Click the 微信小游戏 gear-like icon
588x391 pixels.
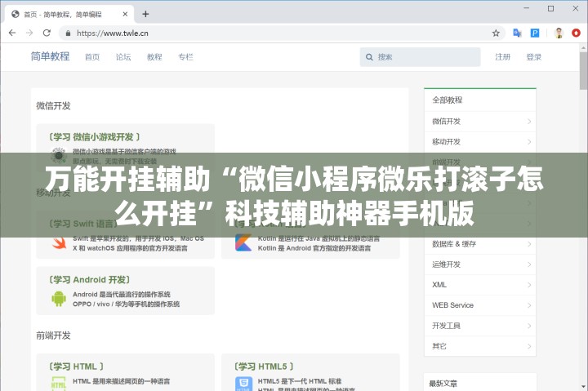(59, 155)
